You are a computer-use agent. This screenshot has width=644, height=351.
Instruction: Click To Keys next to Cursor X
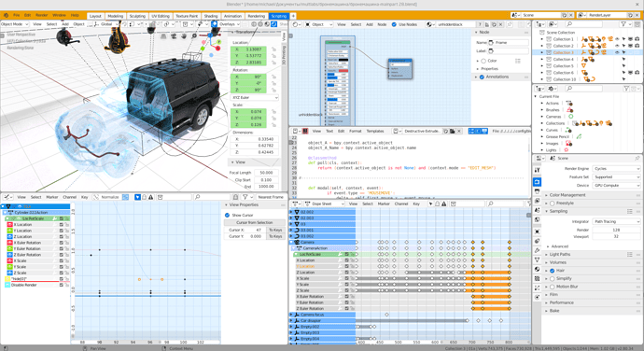pos(275,231)
